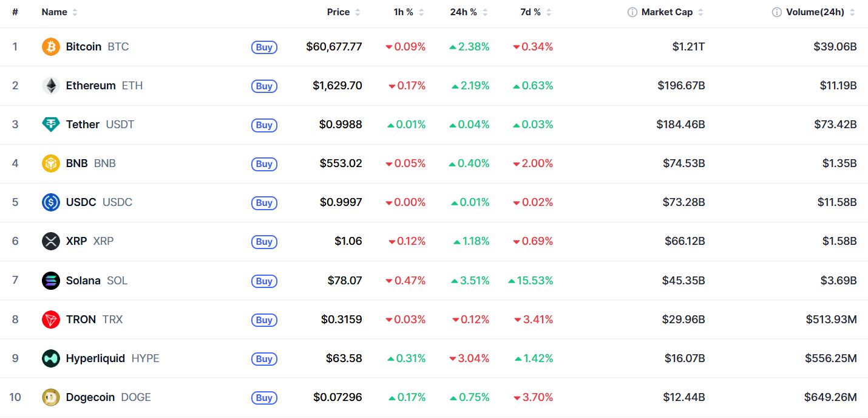Click the Tether logo icon
Image resolution: width=868 pixels, height=418 pixels.
tap(51, 125)
